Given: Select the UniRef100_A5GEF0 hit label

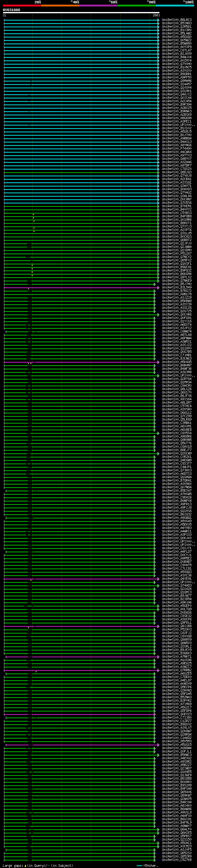Looking at the screenshot, I should click(x=177, y=606).
